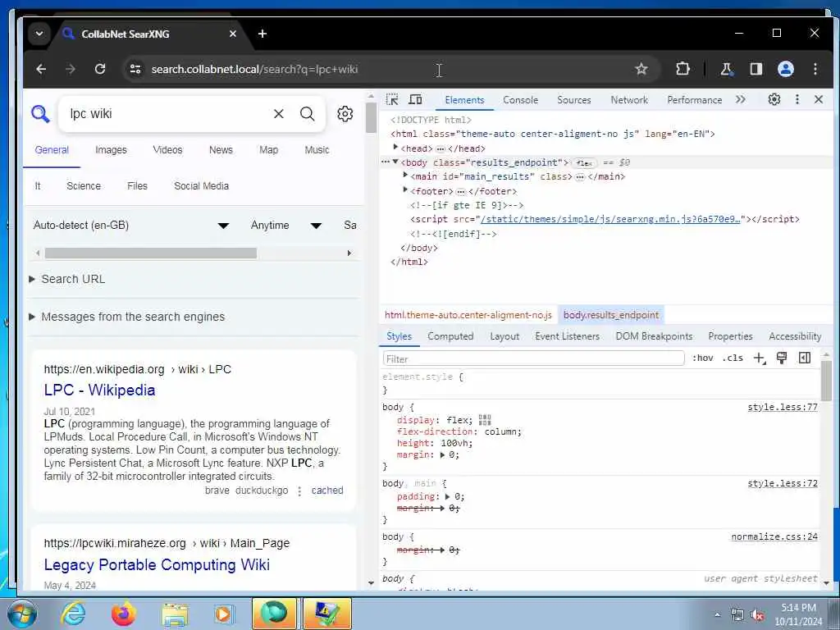Select the Layout tab
The height and width of the screenshot is (630, 840).
click(x=504, y=336)
